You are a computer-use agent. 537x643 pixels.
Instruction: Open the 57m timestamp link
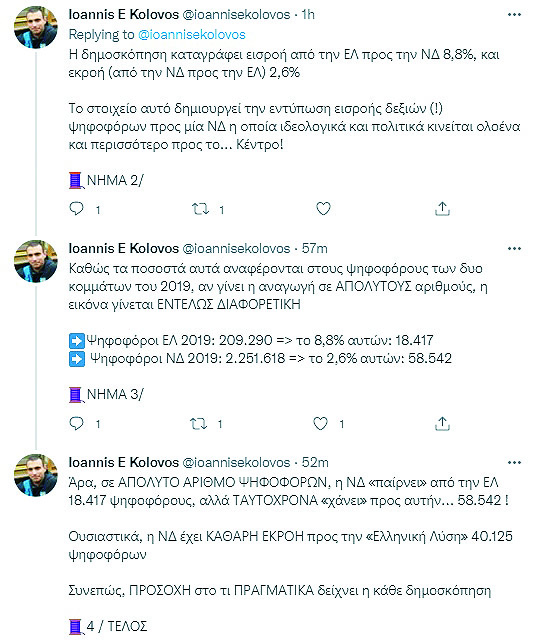pos(314,249)
